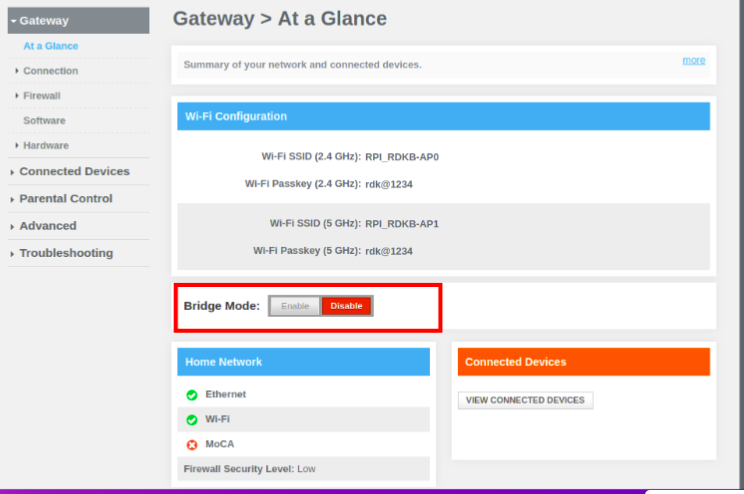Expand the Hardware submenu
Screen dimensions: 744x494
click(x=45, y=146)
